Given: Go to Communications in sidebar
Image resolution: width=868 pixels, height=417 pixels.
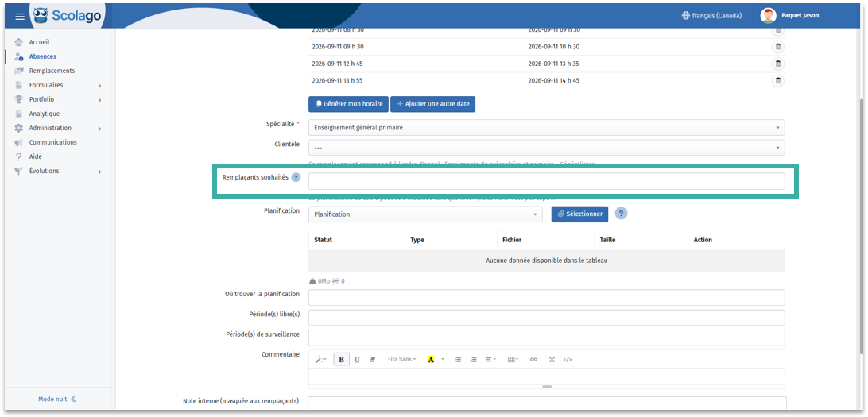Looking at the screenshot, I should tap(52, 142).
